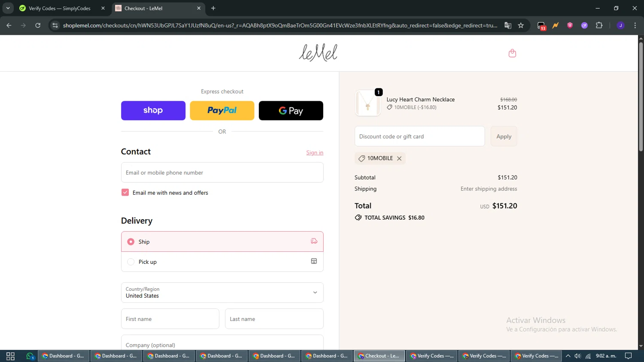Open a new browser tab
The width and height of the screenshot is (644, 362).
click(213, 8)
